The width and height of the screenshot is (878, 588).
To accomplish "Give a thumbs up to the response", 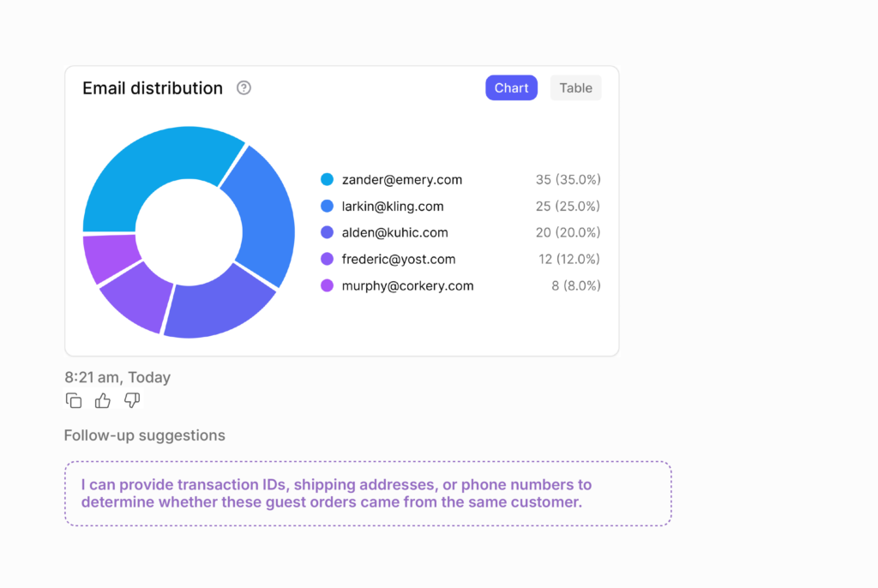I will pyautogui.click(x=103, y=400).
